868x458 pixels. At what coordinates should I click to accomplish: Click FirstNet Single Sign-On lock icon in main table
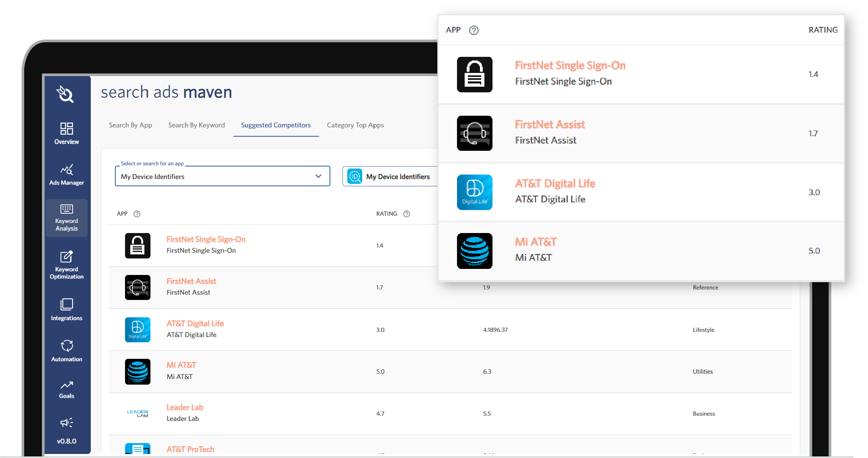click(138, 246)
